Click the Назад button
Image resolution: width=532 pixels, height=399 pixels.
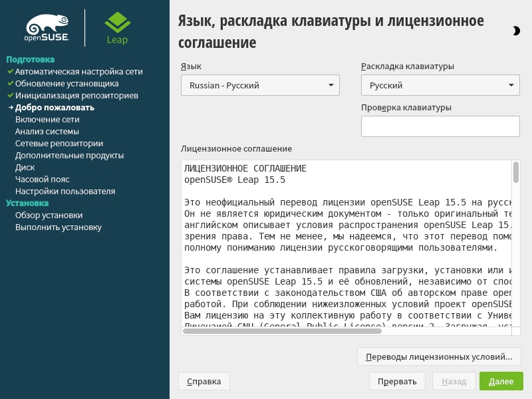[454, 381]
